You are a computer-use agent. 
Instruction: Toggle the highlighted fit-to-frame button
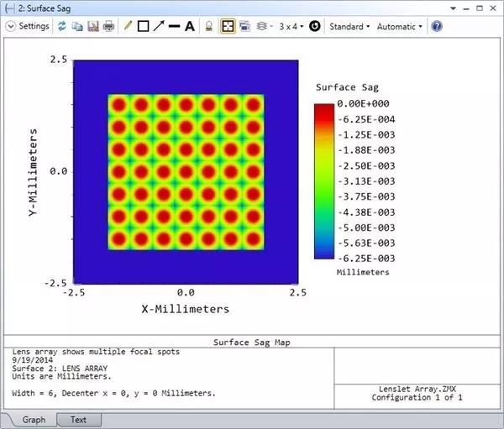[227, 26]
